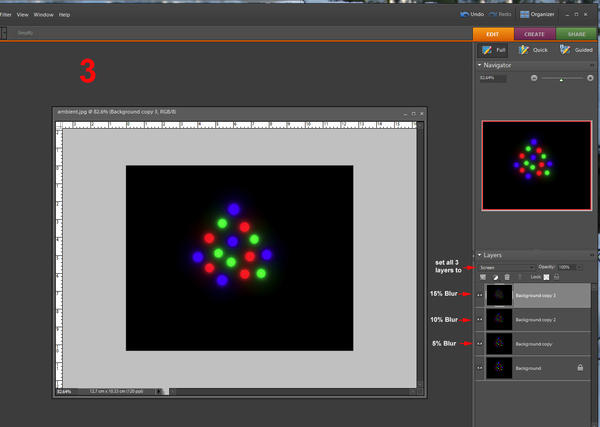Click the document horizontal scrollbar
The height and width of the screenshot is (427, 600).
tap(293, 391)
